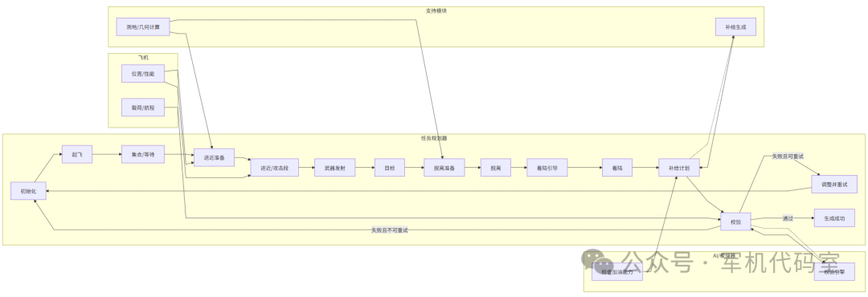The height and width of the screenshot is (297, 868).
Task: Click the 集合/等待 node
Action: click(x=143, y=154)
